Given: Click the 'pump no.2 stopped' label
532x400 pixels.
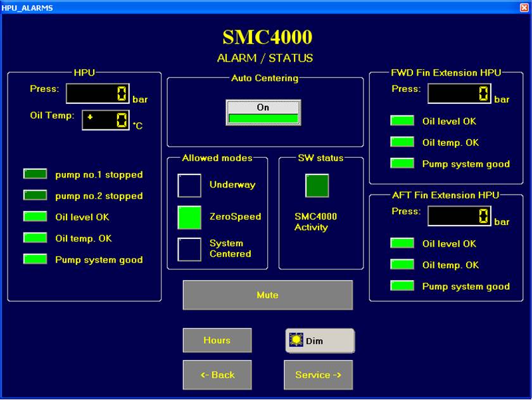Looking at the screenshot, I should coord(99,196).
